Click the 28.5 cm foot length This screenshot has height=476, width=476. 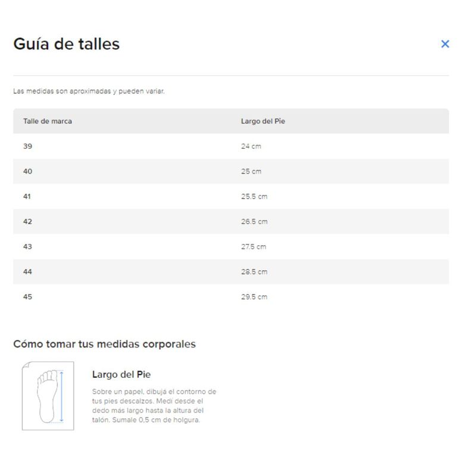pyautogui.click(x=255, y=272)
